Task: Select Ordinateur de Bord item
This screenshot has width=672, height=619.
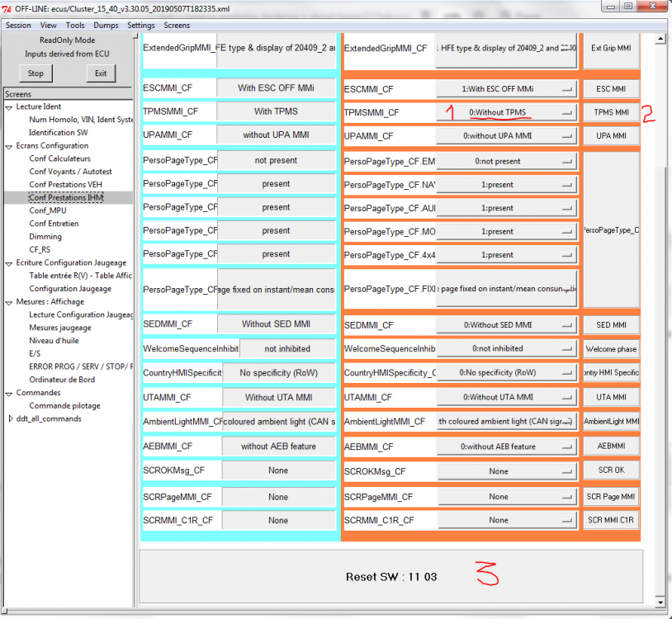Action: [62, 380]
